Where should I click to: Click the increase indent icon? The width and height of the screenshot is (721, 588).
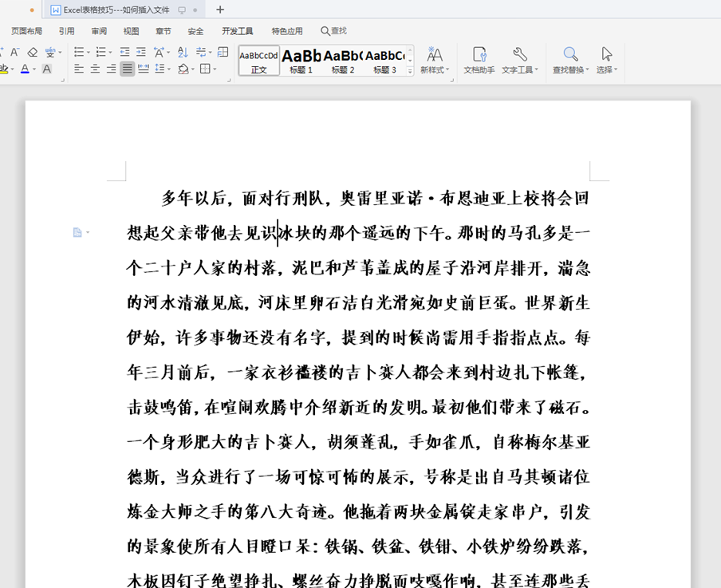140,52
